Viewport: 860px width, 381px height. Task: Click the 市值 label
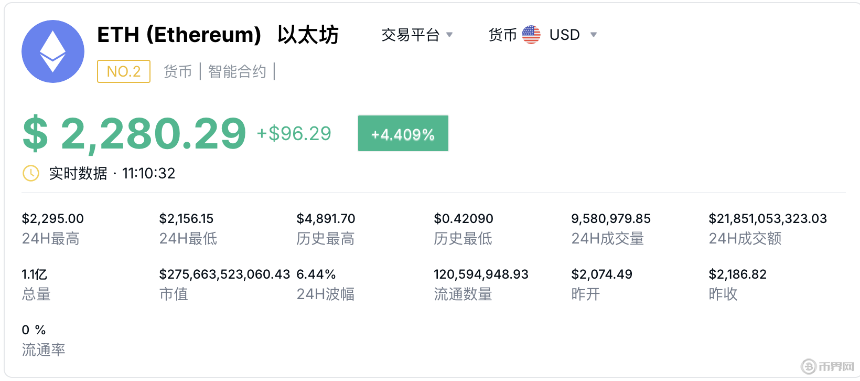tap(173, 294)
